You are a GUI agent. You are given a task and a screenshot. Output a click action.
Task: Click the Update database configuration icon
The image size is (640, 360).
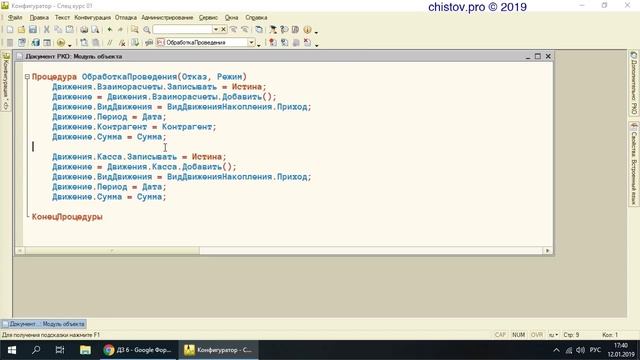(36, 42)
